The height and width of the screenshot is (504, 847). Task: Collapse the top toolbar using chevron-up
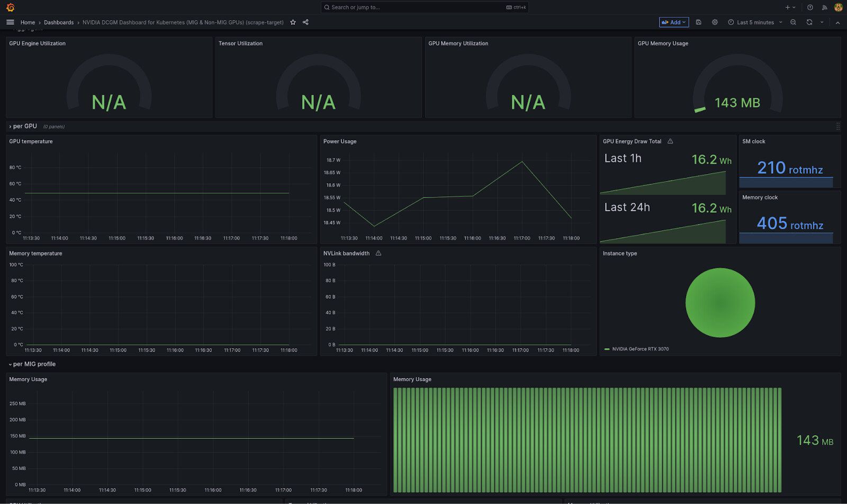(x=837, y=22)
